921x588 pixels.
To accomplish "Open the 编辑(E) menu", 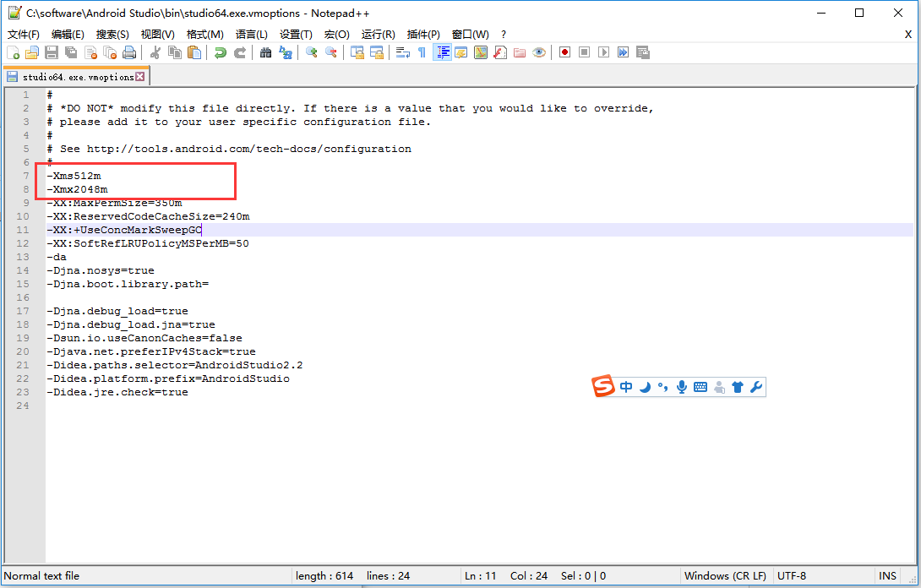I will point(68,35).
